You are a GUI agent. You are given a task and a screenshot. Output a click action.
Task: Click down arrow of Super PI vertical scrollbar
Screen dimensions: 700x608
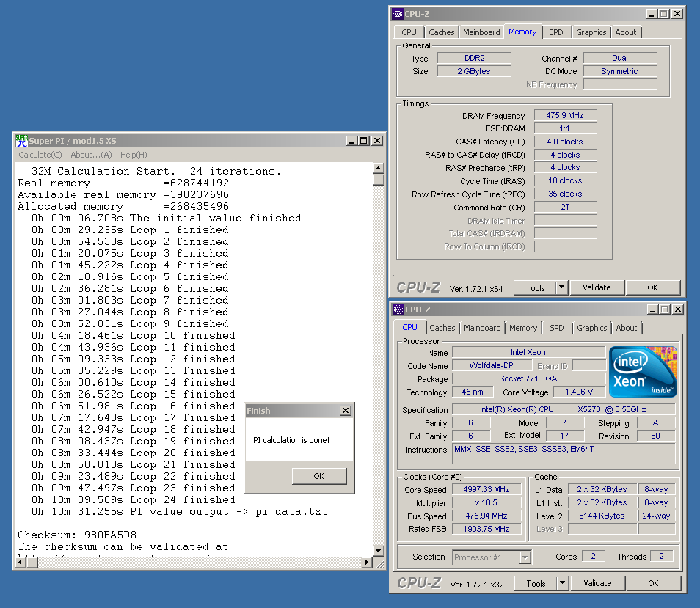[378, 551]
